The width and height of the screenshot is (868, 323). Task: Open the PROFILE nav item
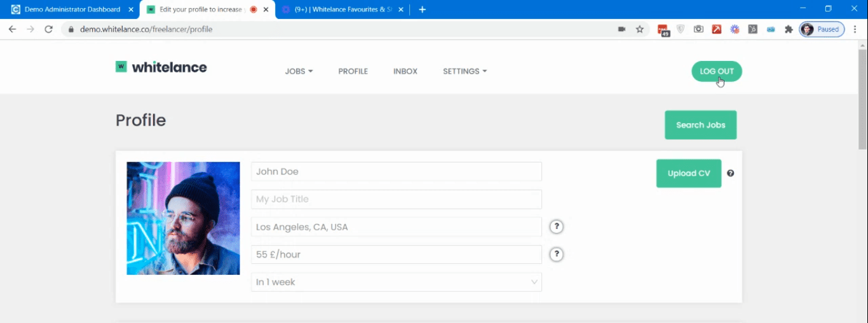coord(353,71)
